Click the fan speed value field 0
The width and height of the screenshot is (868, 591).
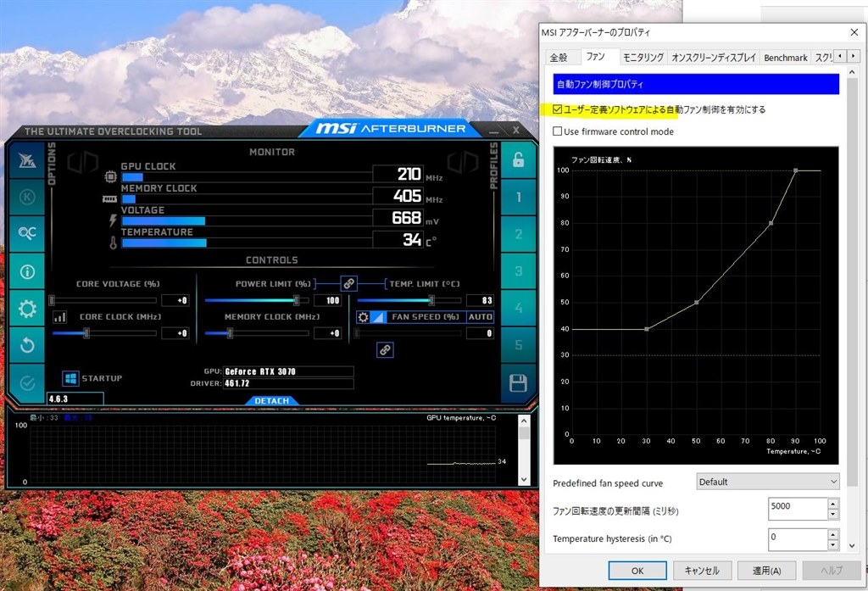480,333
